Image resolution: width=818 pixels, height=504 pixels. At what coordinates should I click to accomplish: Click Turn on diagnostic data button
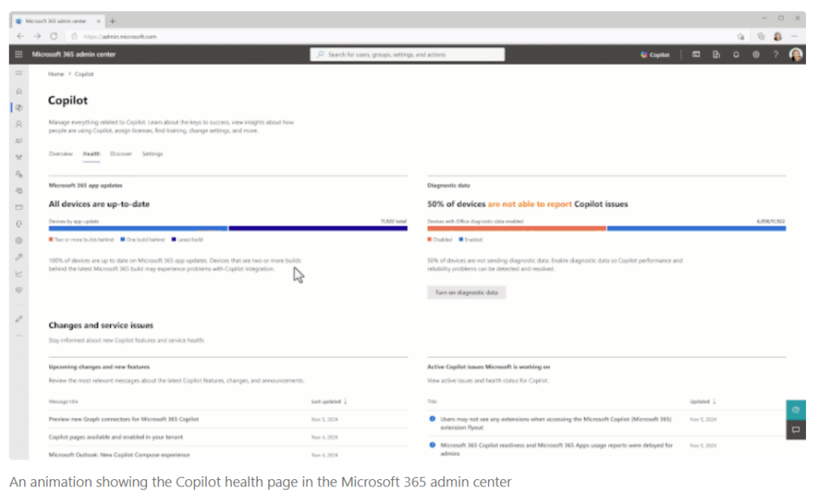coord(467,292)
